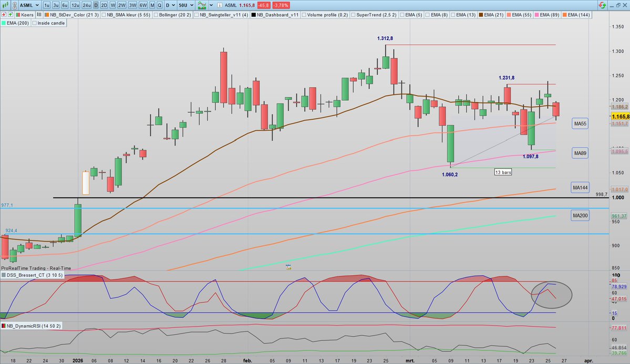Click the red down-arrow icon before Koers

[4, 15]
